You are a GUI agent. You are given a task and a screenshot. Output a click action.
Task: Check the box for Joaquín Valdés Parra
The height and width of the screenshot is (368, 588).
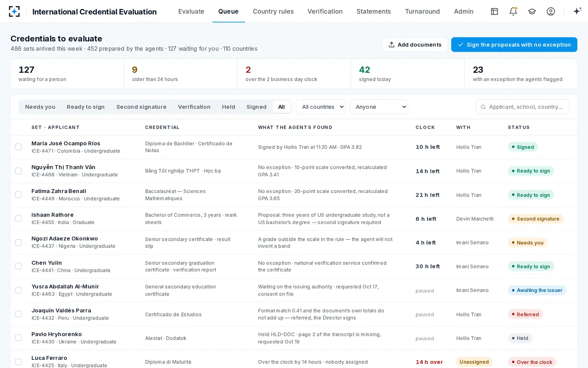pyautogui.click(x=18, y=314)
